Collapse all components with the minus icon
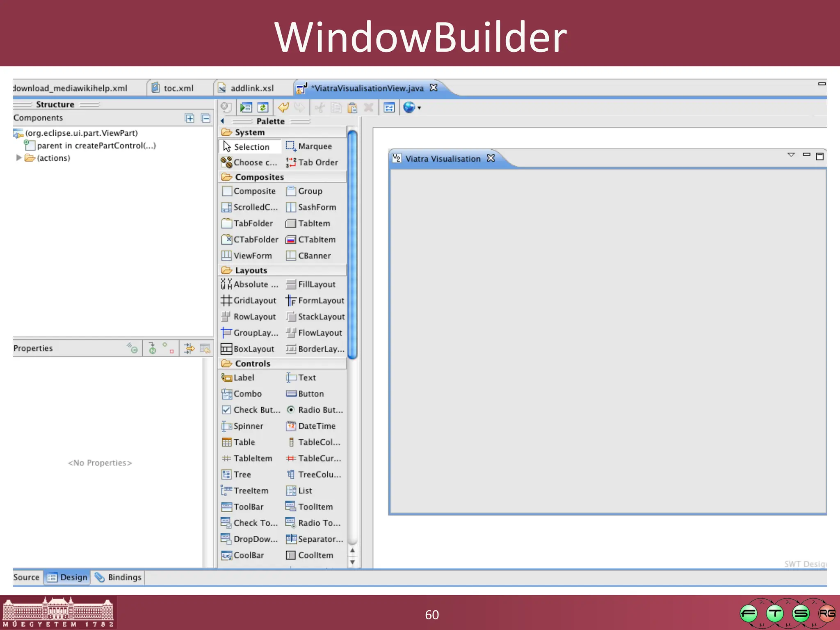 click(206, 118)
